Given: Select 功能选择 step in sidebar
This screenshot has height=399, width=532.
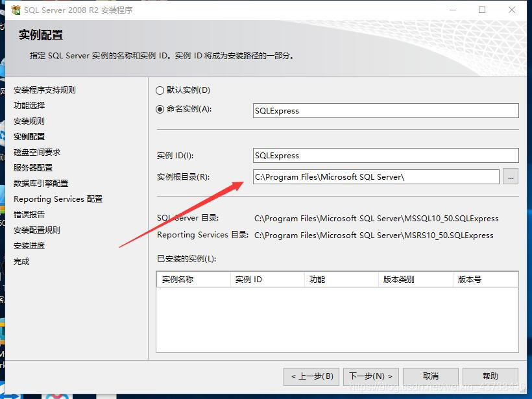Looking at the screenshot, I should tap(29, 106).
